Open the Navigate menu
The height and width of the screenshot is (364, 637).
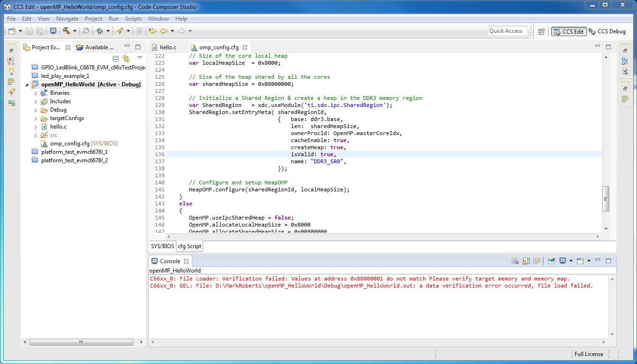[x=67, y=19]
